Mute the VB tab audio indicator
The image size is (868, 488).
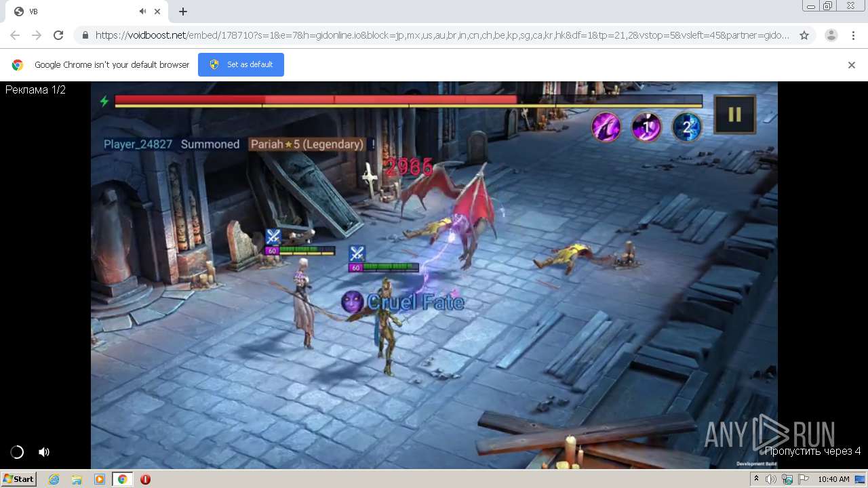coord(142,12)
